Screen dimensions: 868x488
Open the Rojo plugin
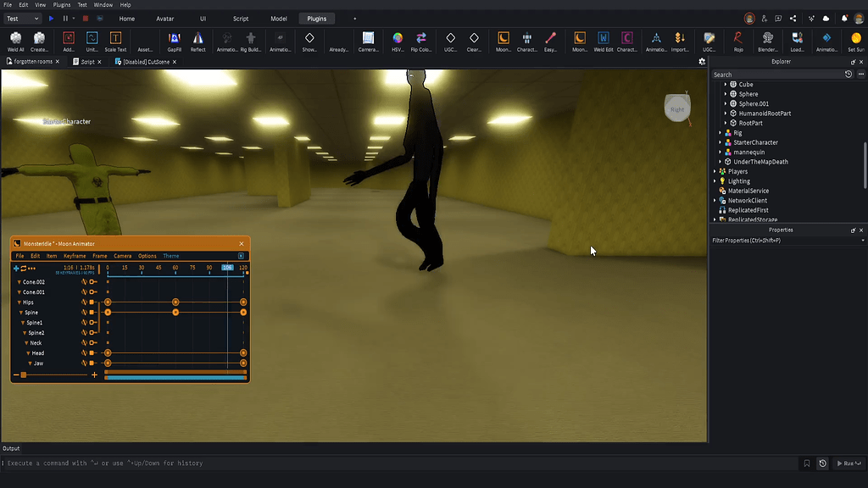tap(737, 39)
